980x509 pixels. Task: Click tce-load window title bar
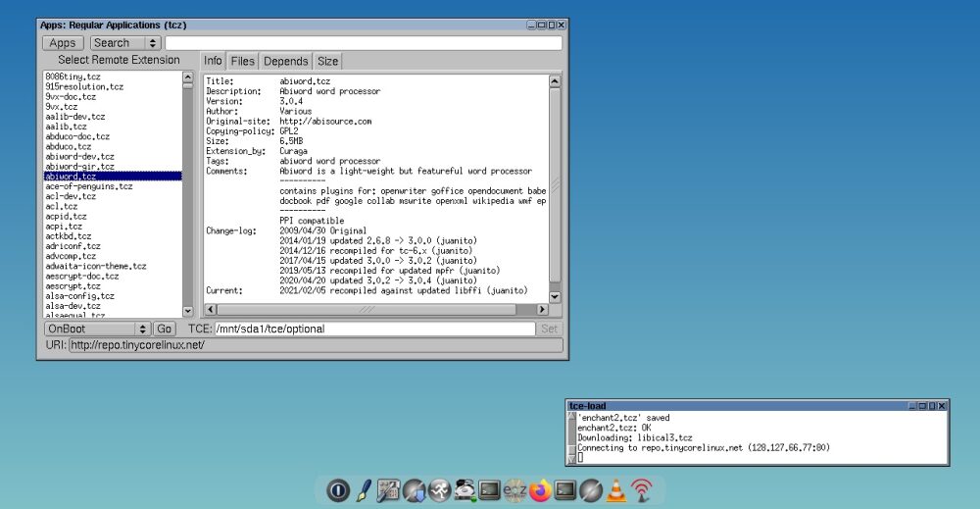coord(738,406)
